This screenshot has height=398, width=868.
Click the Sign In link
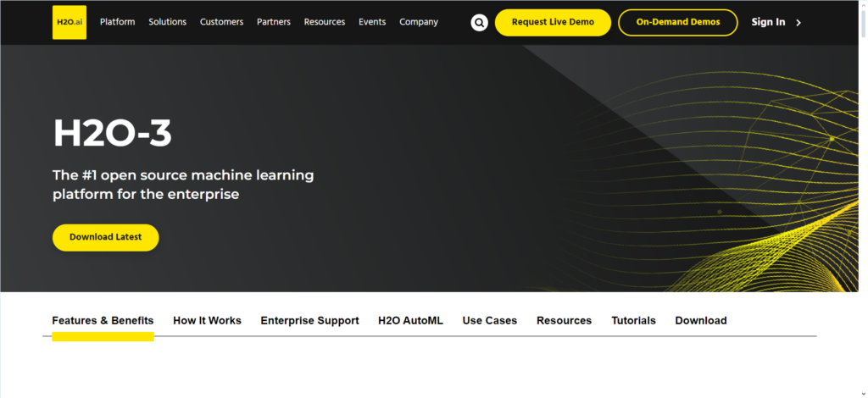pos(768,22)
